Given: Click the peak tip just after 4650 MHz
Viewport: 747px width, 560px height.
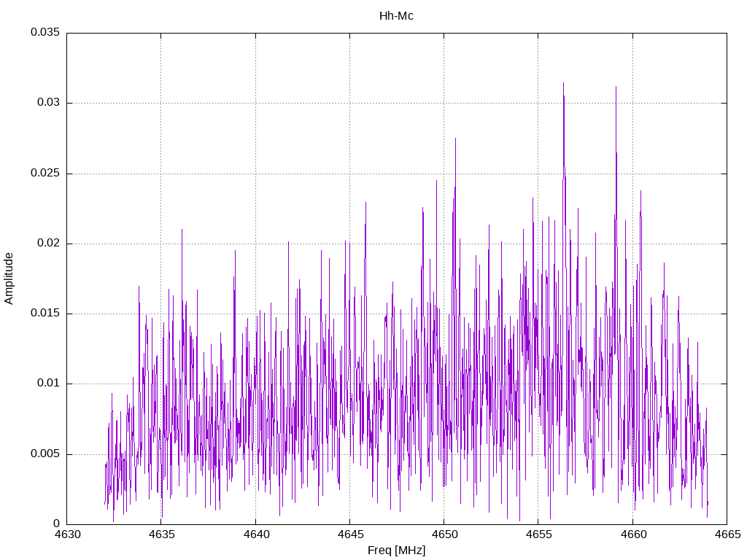Looking at the screenshot, I should (455, 139).
